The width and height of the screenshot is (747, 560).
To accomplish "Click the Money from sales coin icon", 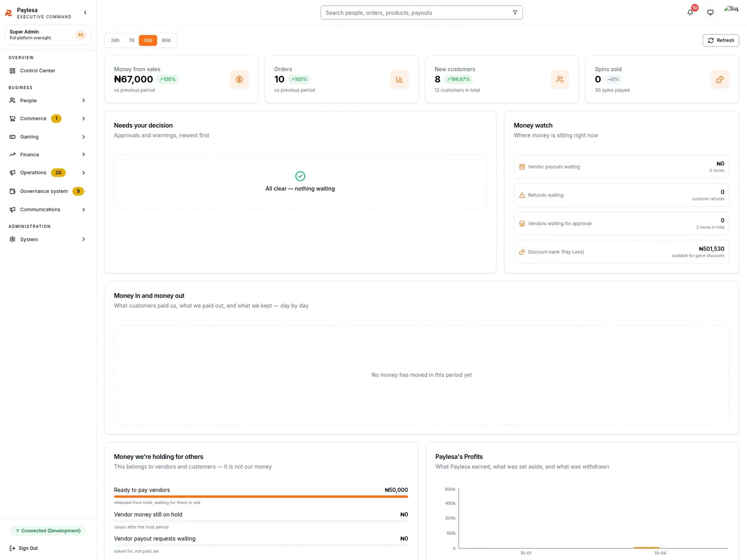I will coord(239,79).
